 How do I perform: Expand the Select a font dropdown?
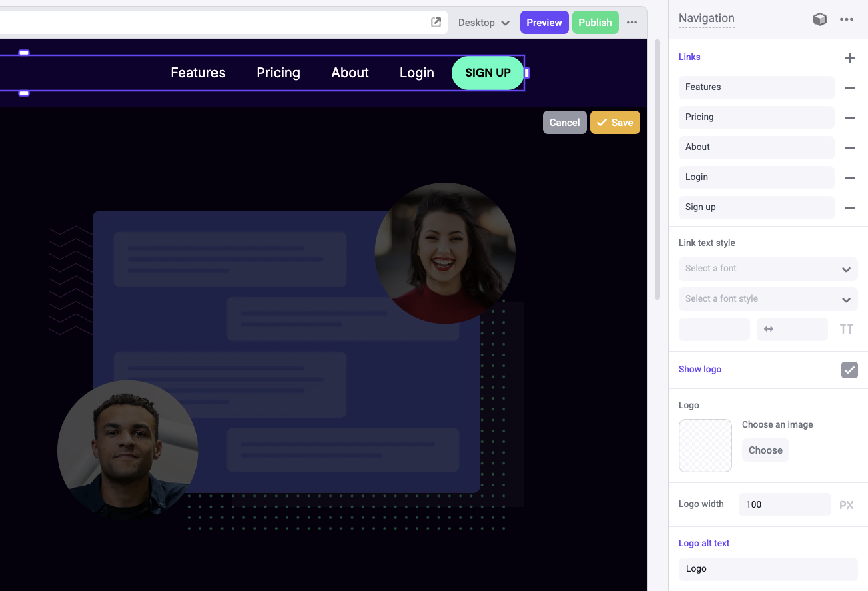point(768,269)
